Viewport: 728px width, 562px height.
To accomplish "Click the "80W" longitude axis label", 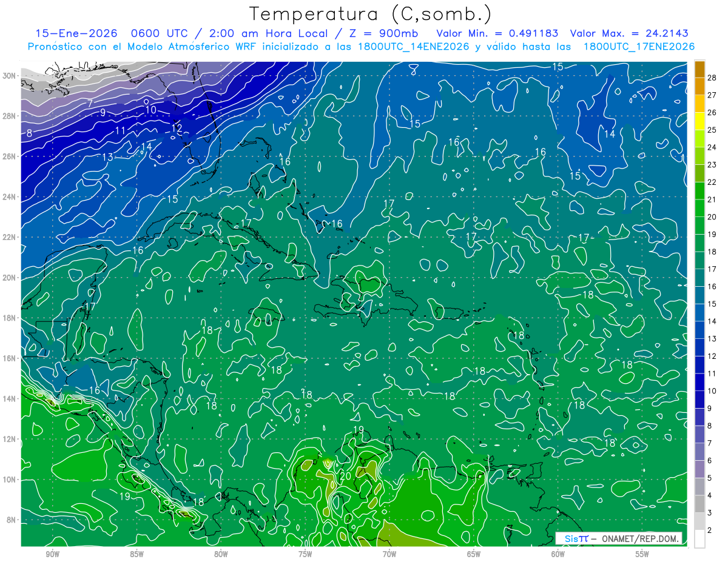I will [x=221, y=554].
